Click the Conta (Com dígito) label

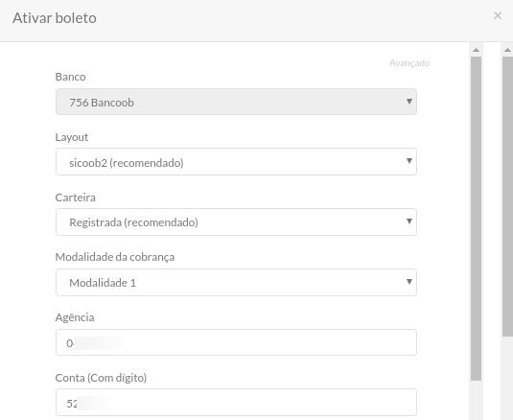(101, 378)
